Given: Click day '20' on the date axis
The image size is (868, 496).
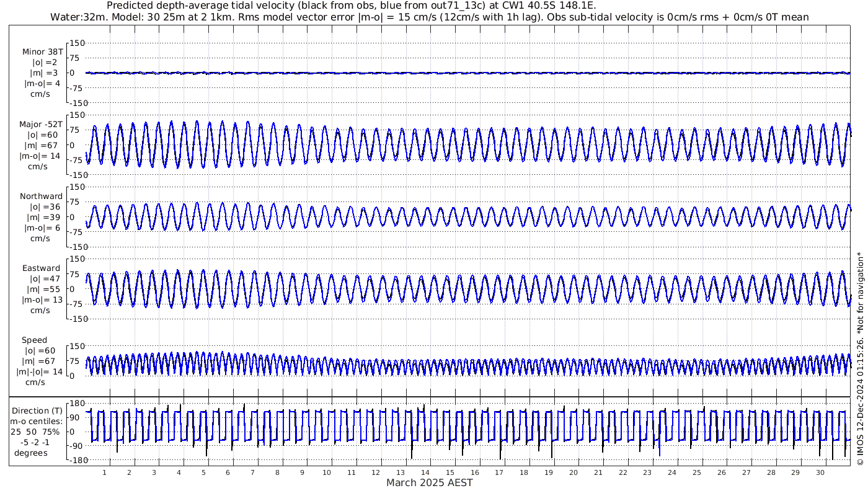Looking at the screenshot, I should (573, 472).
